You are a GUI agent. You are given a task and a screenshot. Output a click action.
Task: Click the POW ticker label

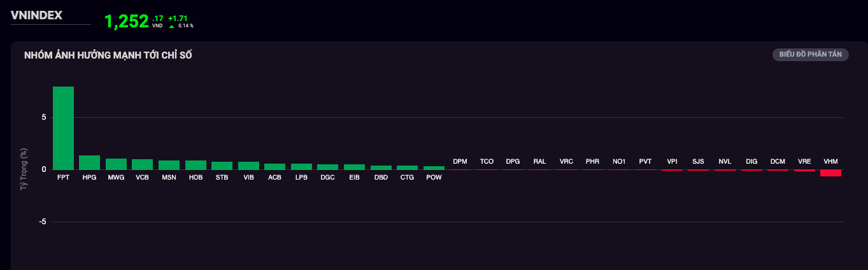point(434,177)
